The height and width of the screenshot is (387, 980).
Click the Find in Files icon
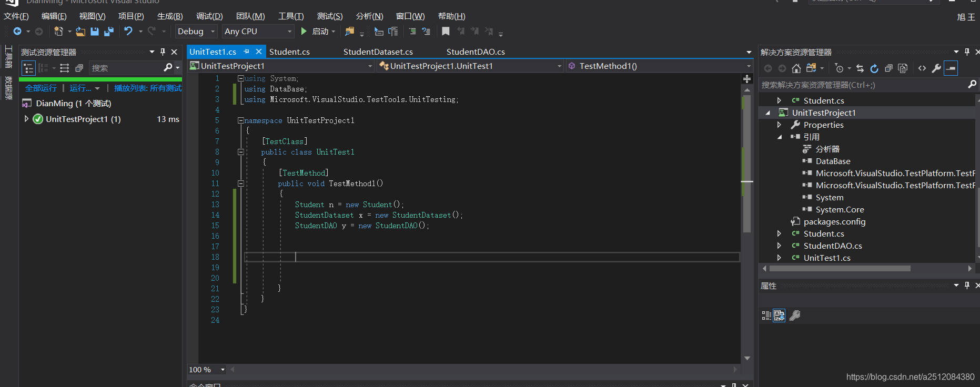pyautogui.click(x=349, y=32)
